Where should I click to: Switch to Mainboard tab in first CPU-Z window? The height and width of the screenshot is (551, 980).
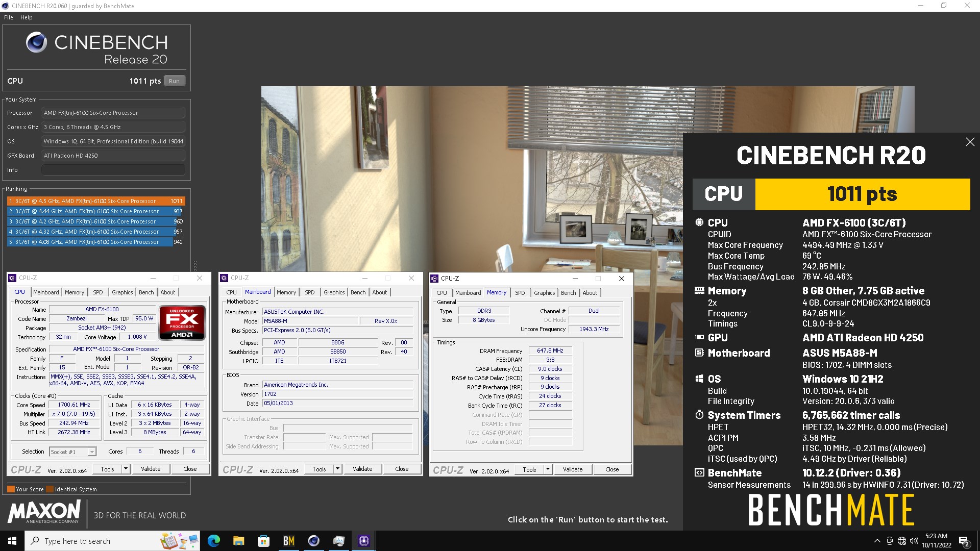[46, 292]
